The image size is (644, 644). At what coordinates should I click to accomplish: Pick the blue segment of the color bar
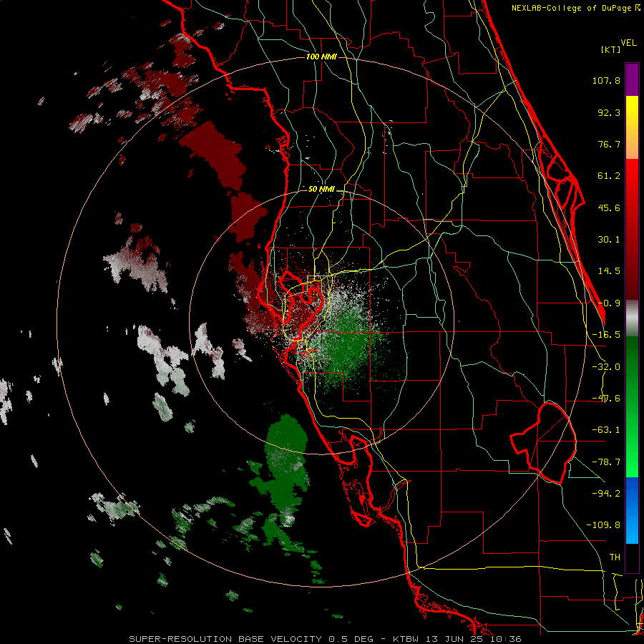click(632, 510)
